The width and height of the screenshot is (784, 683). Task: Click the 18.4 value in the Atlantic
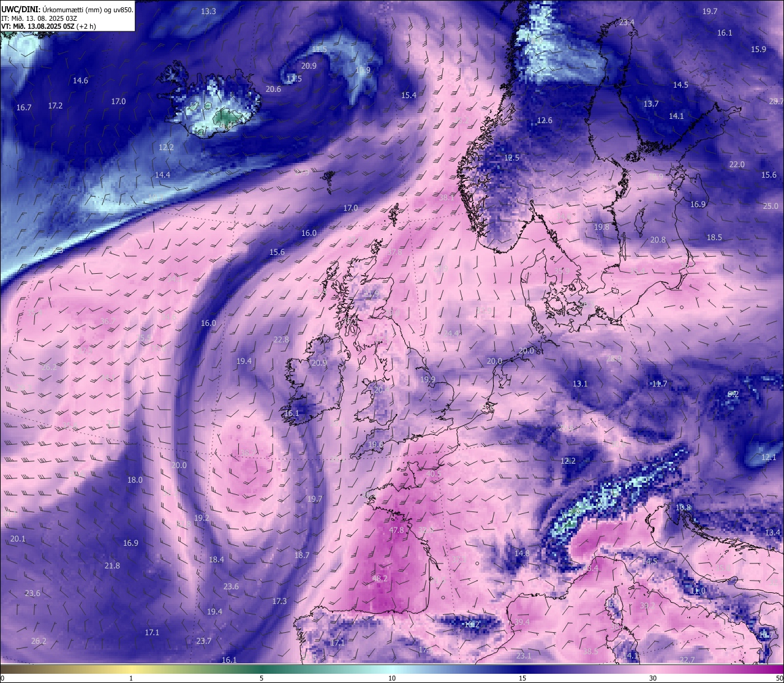[216, 560]
